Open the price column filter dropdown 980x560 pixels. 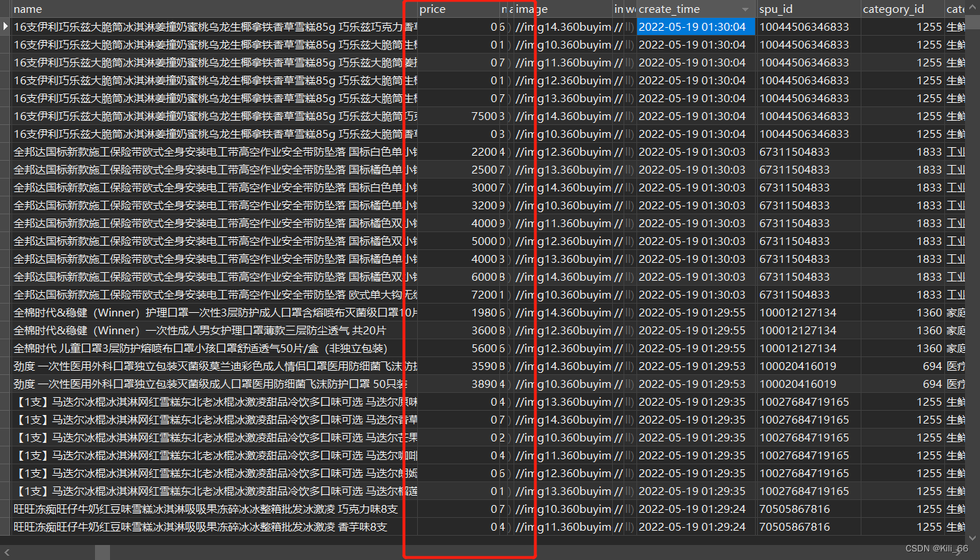pyautogui.click(x=493, y=9)
